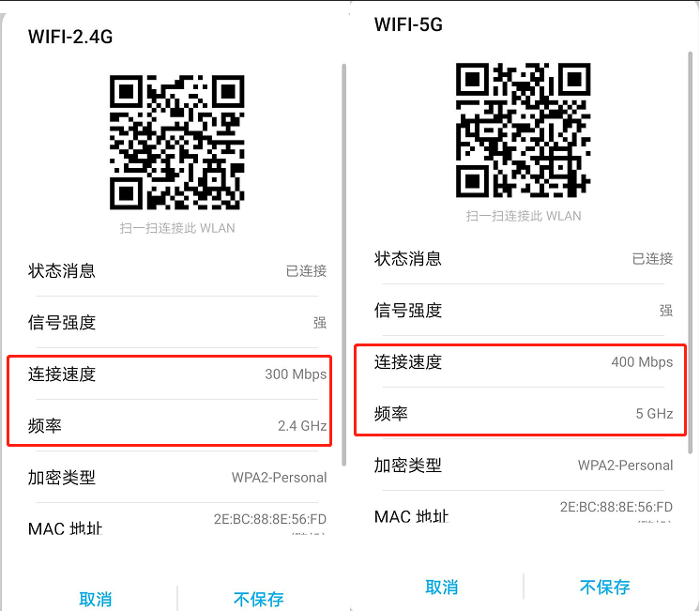The height and width of the screenshot is (611, 700).
Task: Click 不保存 in WIFI-5G dialog
Action: pyautogui.click(x=605, y=587)
